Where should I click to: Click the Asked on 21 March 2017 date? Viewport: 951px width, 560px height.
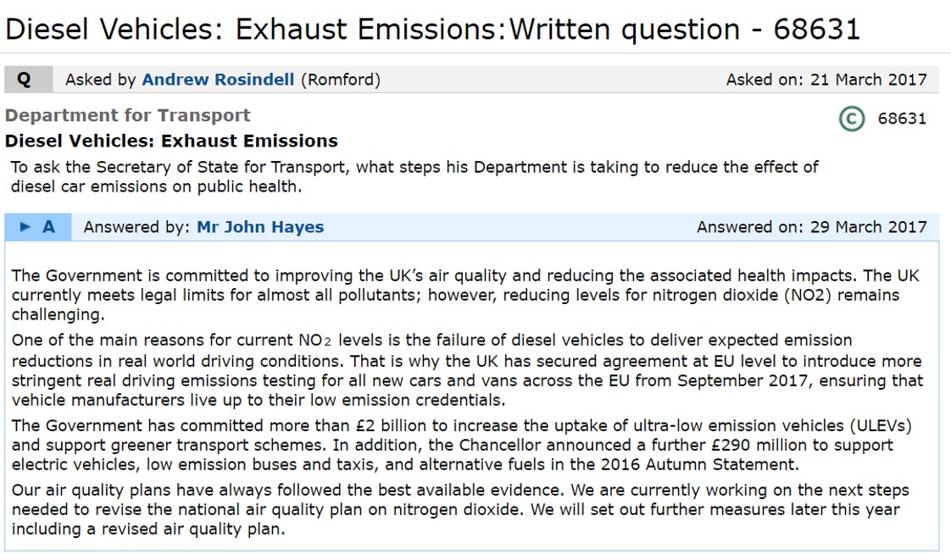826,80
